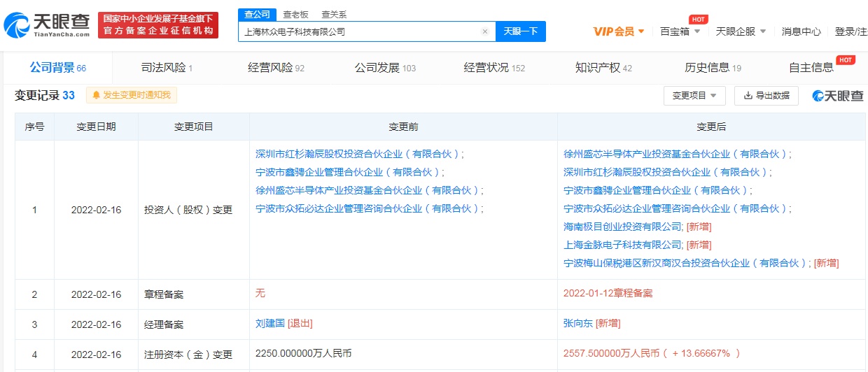Open the 天眼企服 dropdown

coord(741,31)
